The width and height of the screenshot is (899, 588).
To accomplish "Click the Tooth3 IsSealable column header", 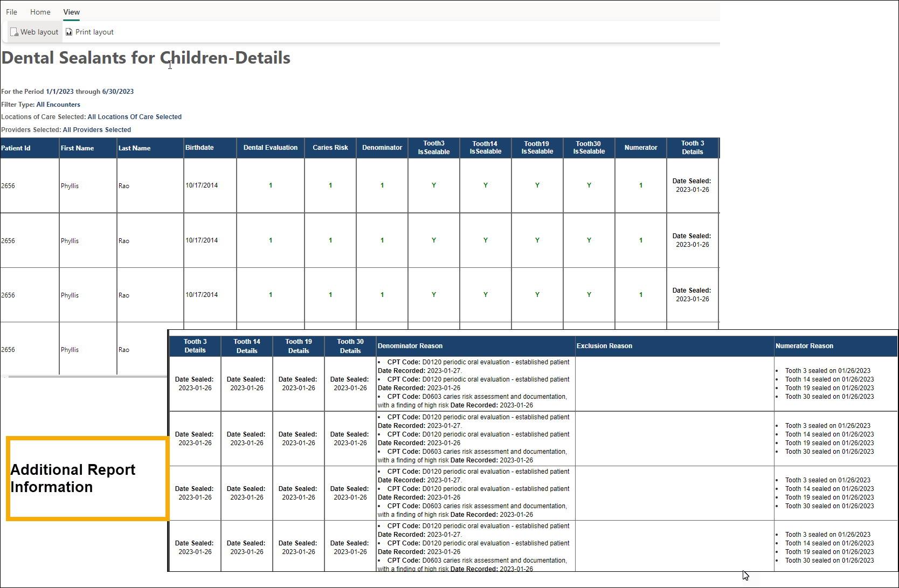I will tap(434, 148).
